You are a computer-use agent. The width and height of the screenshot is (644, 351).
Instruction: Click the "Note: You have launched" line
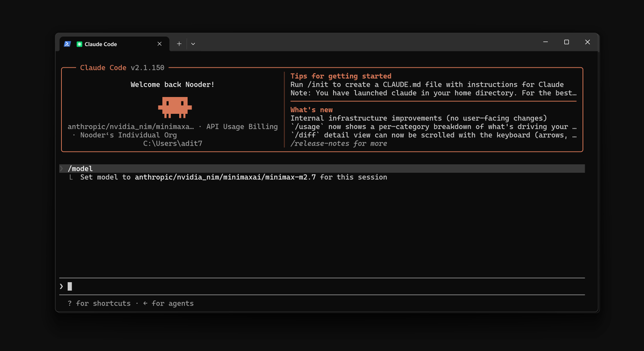tap(434, 93)
